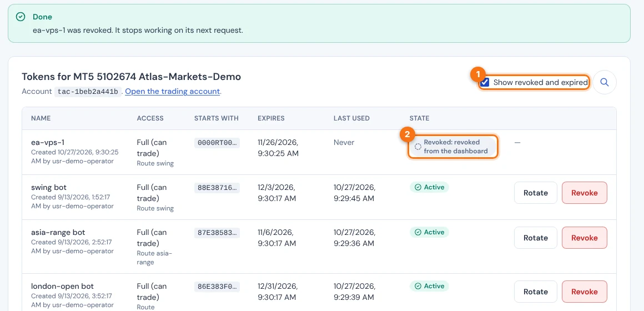Click the ACCESS column header
The height and width of the screenshot is (311, 644).
(150, 118)
